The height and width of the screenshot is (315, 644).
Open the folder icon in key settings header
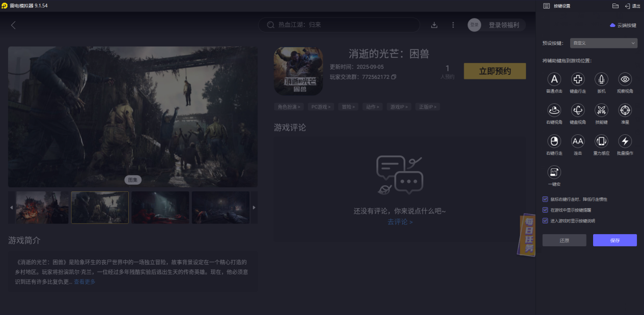point(615,6)
